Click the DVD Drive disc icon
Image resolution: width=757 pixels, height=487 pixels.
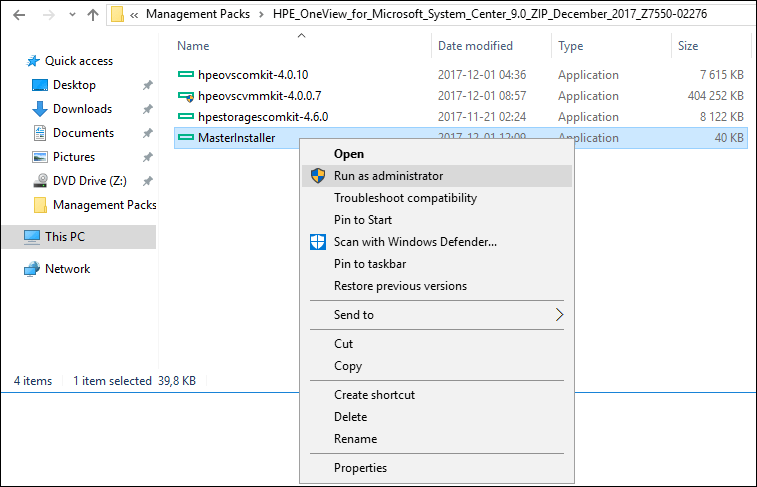pyautogui.click(x=40, y=181)
